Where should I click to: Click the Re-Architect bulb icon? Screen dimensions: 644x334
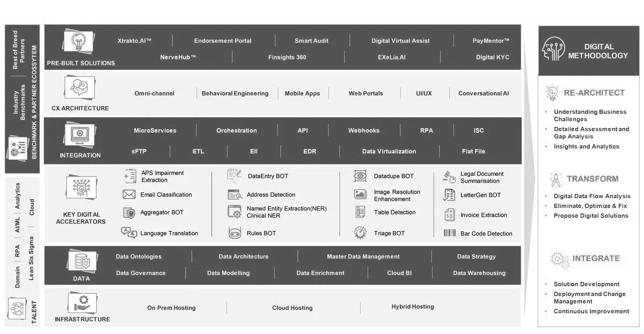(552, 93)
